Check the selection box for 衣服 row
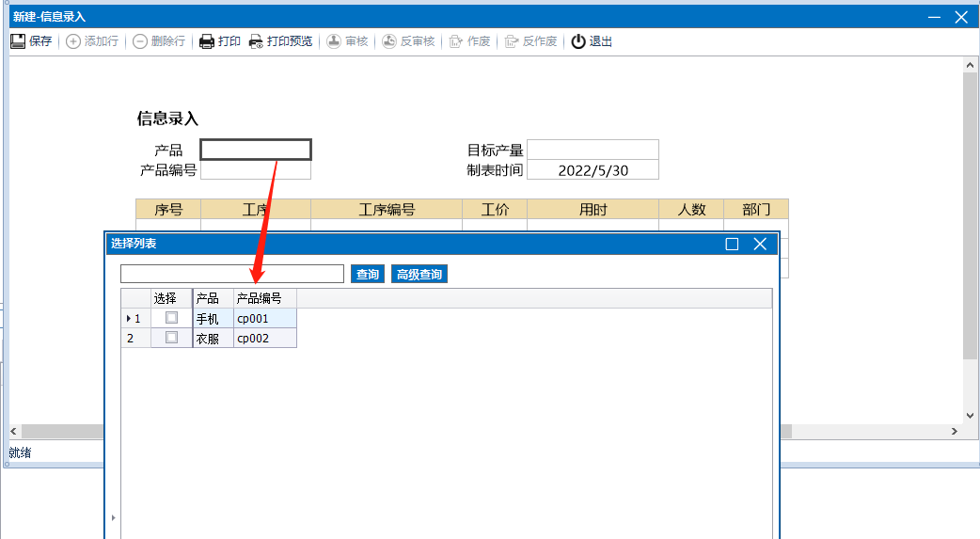 pos(171,338)
